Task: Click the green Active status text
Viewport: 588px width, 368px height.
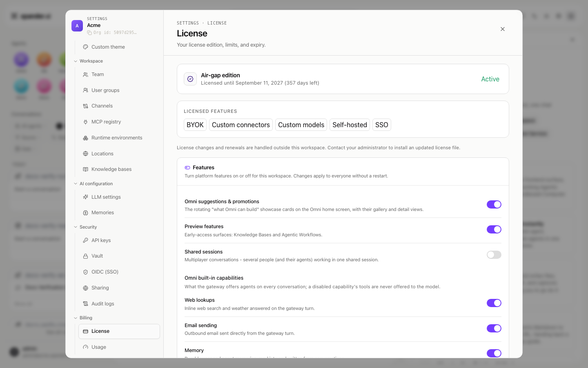Action: point(490,79)
